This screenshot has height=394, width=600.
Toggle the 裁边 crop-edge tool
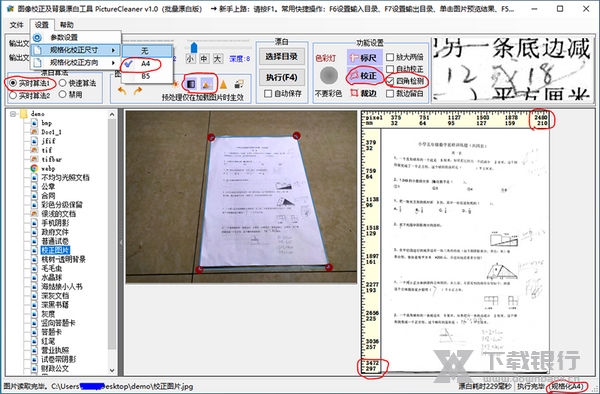[x=364, y=93]
